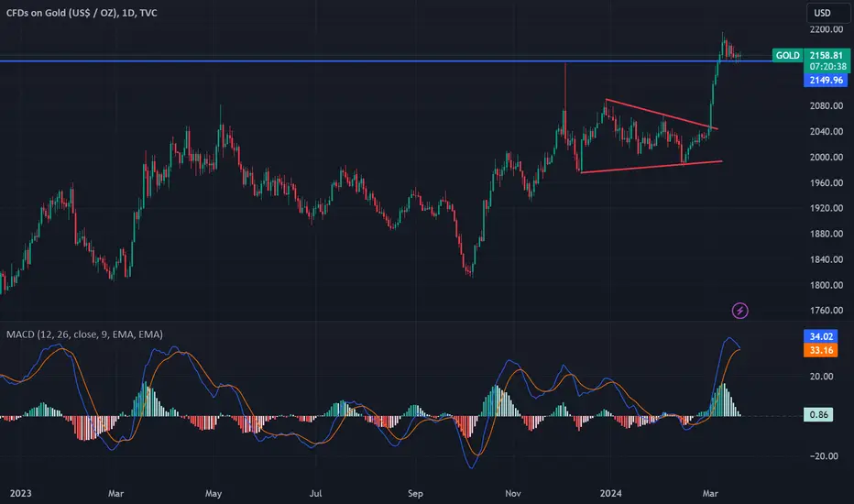
Task: Click the 1800.00 price axis label
Action: (827, 285)
